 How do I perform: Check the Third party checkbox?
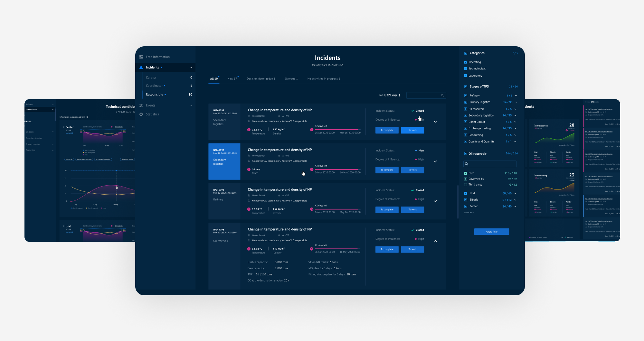[x=466, y=185]
